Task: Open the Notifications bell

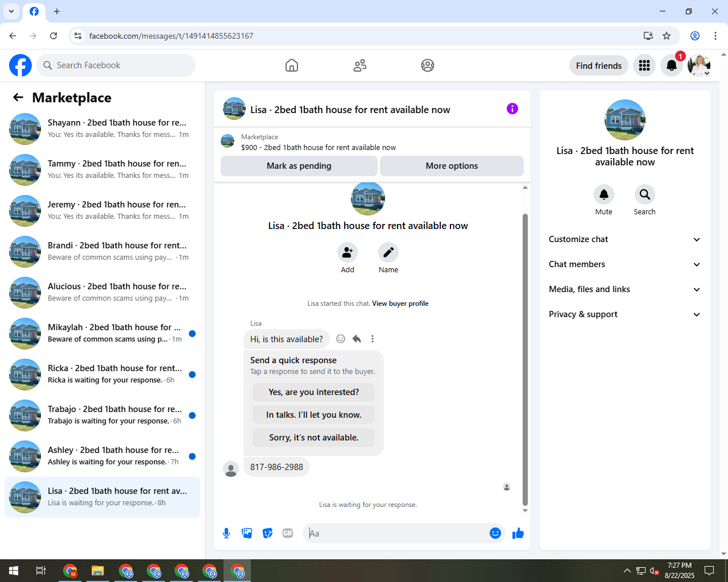Action: (672, 65)
